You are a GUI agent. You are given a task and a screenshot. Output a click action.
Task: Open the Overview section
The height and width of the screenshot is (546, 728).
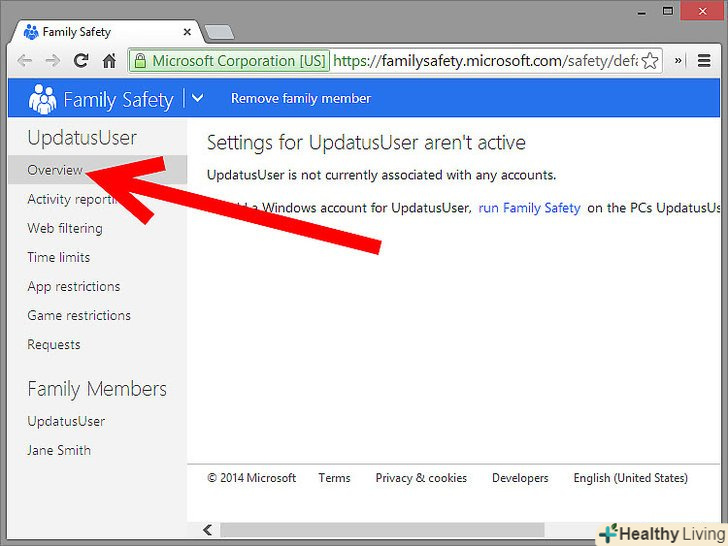[x=98, y=170]
